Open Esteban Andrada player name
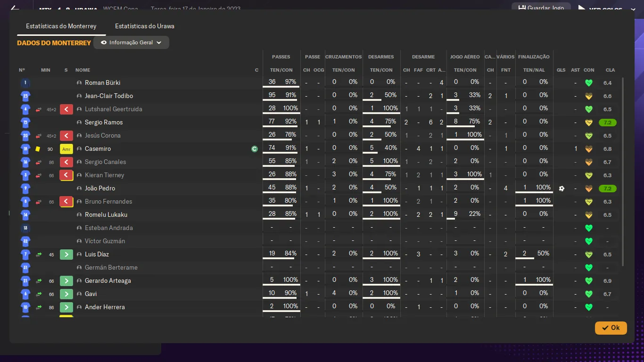Image resolution: width=644 pixels, height=362 pixels. (109, 228)
